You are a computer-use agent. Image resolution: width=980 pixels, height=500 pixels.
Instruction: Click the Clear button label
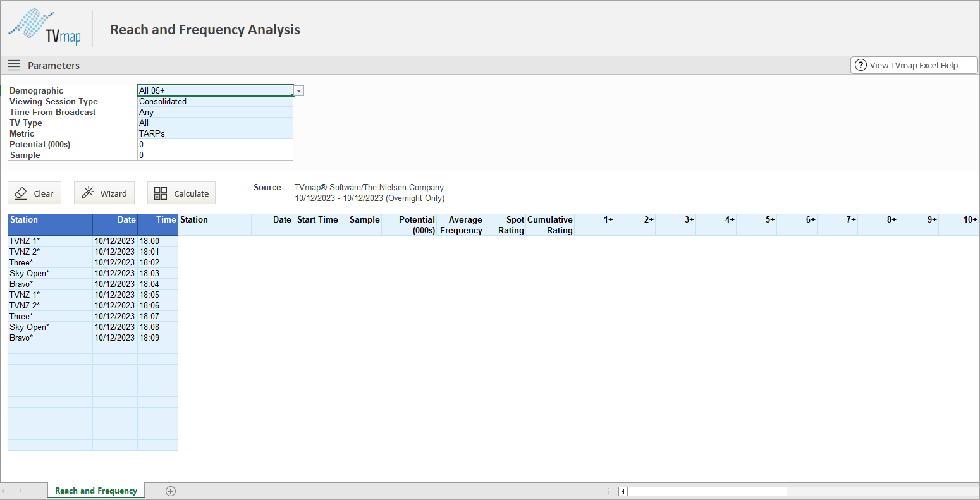tap(44, 193)
